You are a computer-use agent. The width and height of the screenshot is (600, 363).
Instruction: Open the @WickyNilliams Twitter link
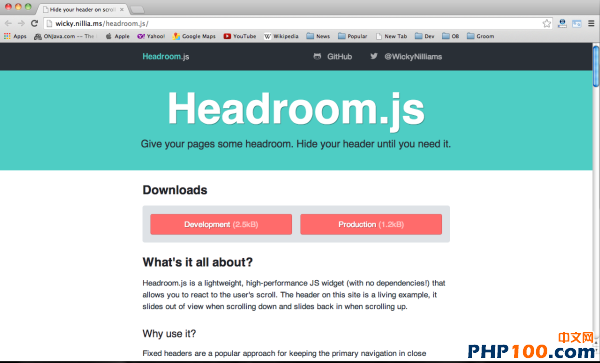406,57
